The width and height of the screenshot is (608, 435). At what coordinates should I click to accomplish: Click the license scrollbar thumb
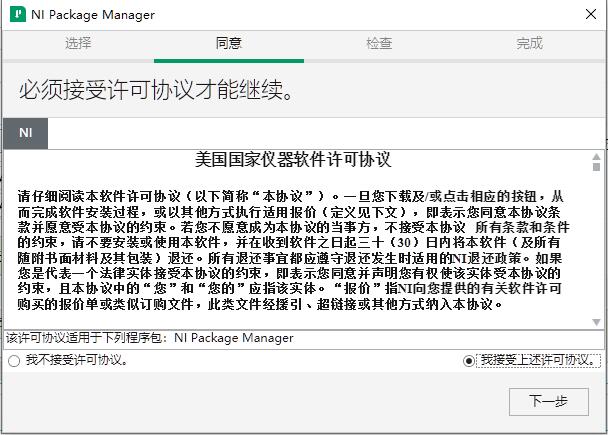coord(596,167)
